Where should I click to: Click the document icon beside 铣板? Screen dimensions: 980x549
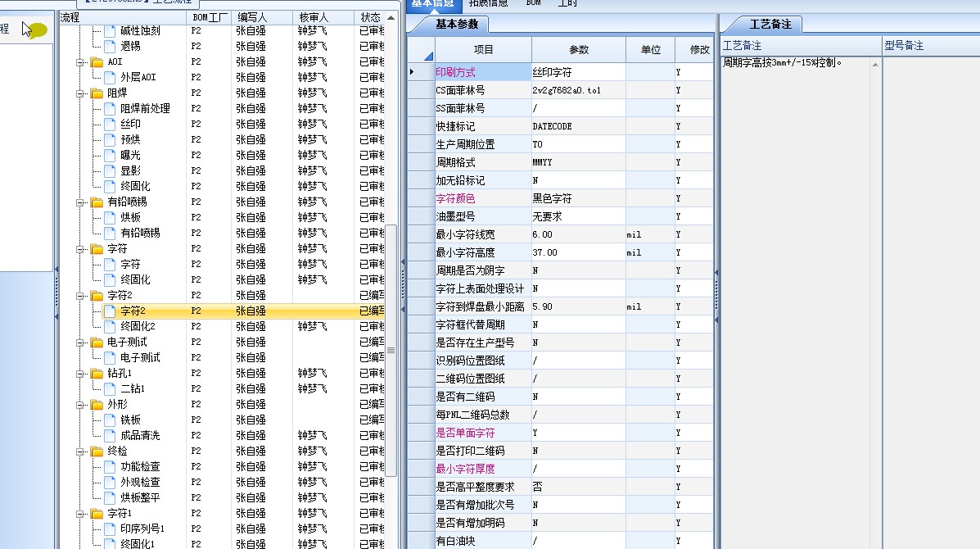110,420
